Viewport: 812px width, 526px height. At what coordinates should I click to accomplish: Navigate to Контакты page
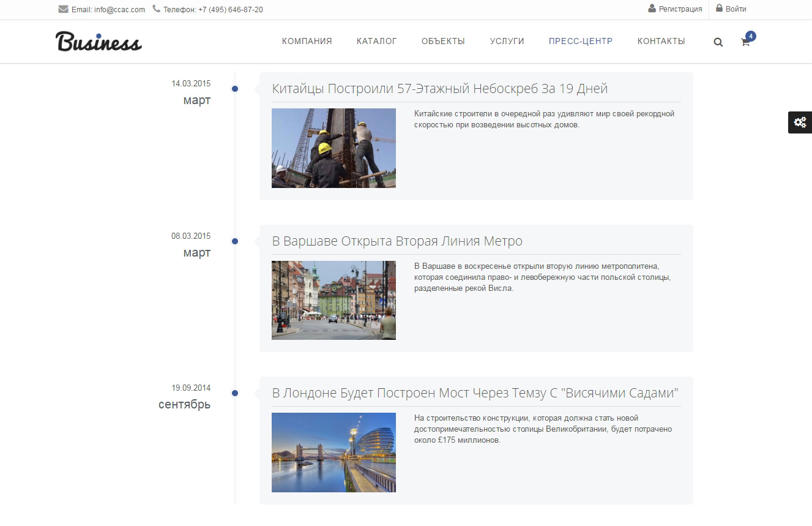[x=661, y=41]
